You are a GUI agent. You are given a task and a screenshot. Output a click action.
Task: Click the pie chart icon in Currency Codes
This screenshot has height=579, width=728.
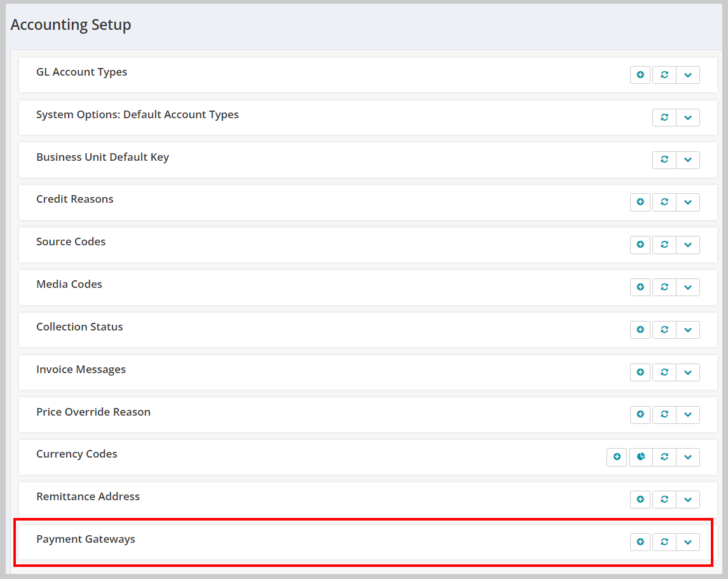[x=641, y=457]
